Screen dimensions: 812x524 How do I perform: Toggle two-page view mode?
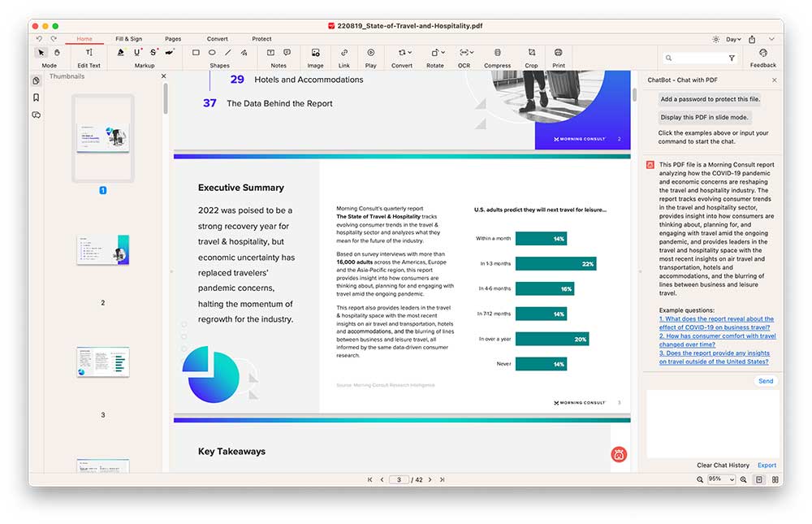[775, 480]
